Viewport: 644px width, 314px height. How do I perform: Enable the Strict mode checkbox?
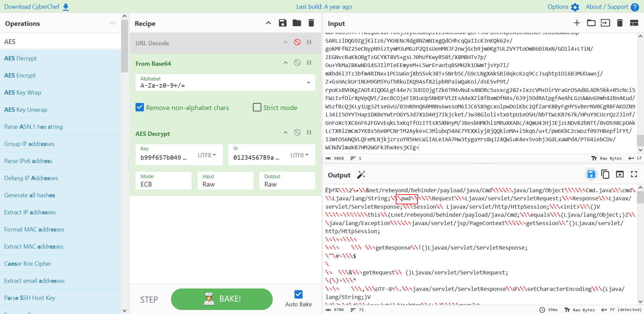coord(257,107)
